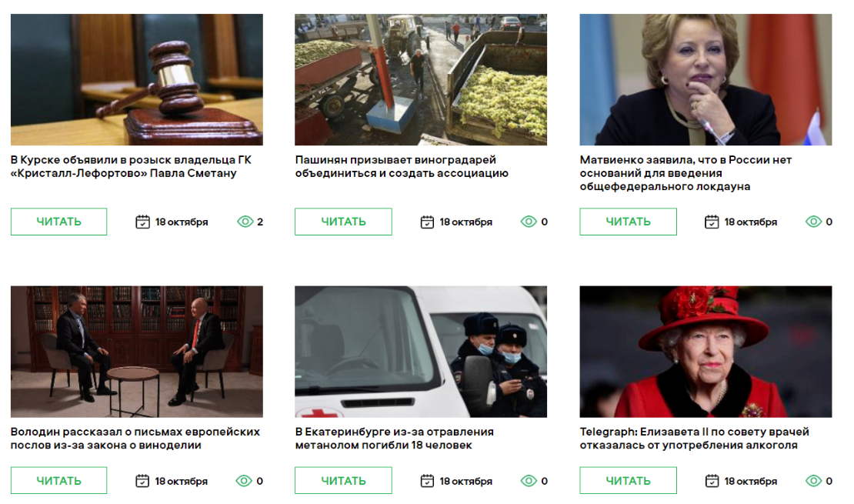Click the ambulance and police officers photo
854x504 pixels.
pyautogui.click(x=421, y=352)
